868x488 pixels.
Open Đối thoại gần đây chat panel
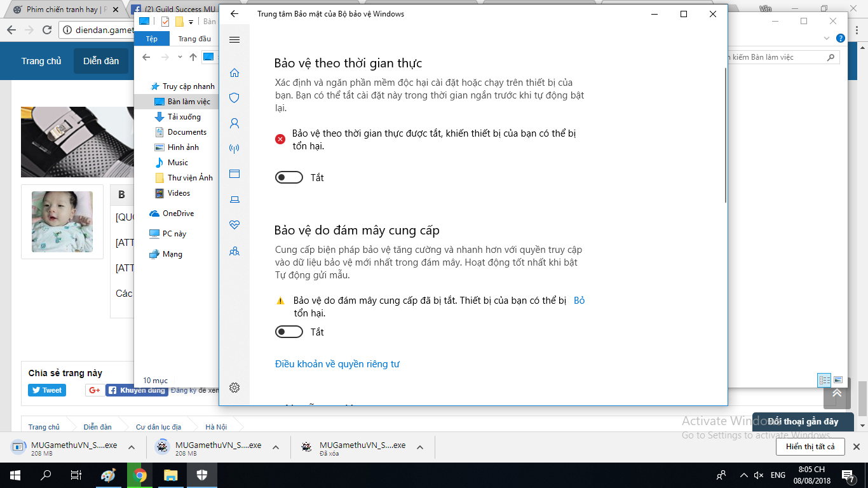pyautogui.click(x=803, y=422)
